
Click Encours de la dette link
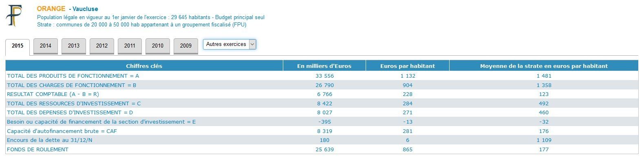point(46,140)
